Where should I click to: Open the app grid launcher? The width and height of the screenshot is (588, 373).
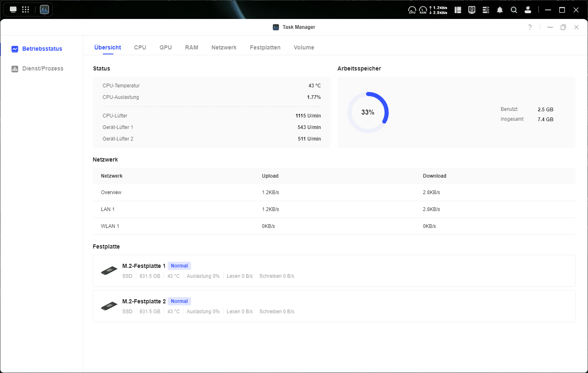coord(26,9)
